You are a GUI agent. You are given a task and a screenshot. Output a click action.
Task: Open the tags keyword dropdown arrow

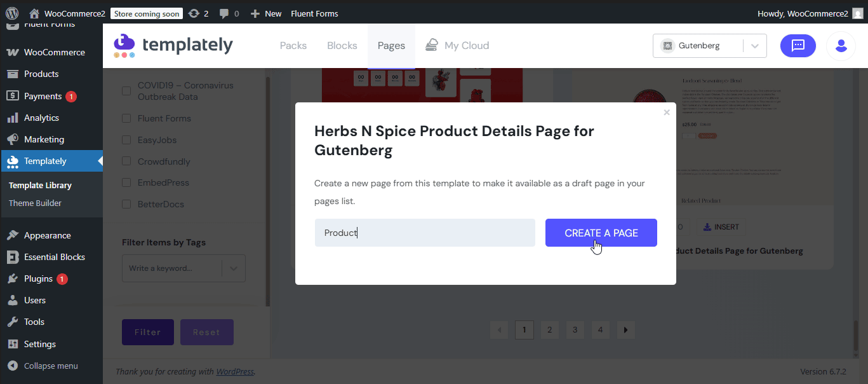[x=234, y=268]
